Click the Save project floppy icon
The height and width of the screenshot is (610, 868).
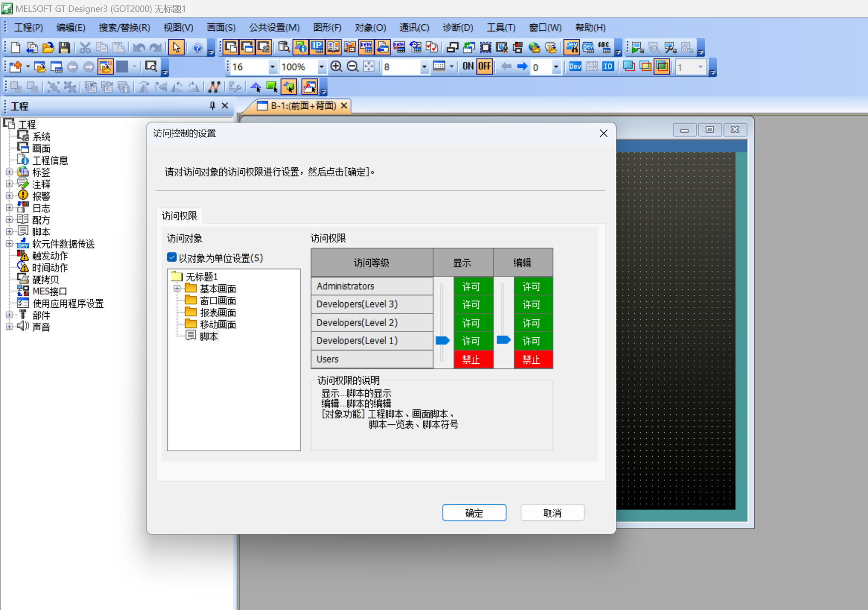64,48
